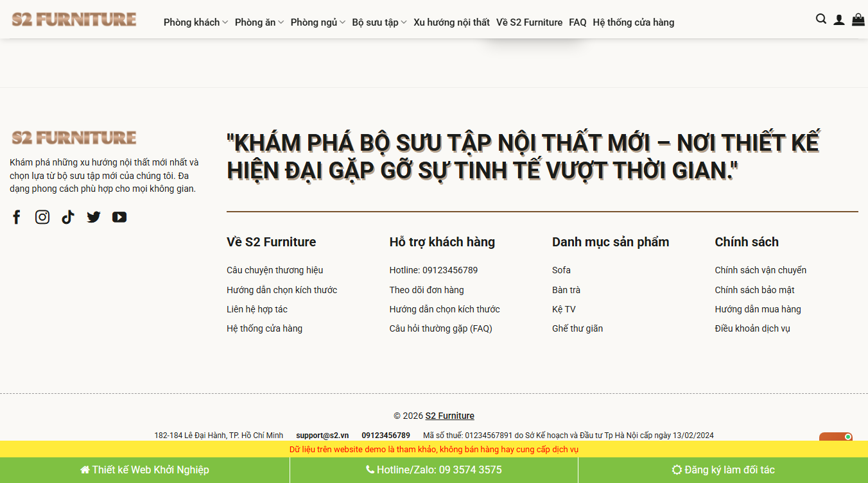Click Đăng ký làm đối tác button

coord(723,470)
